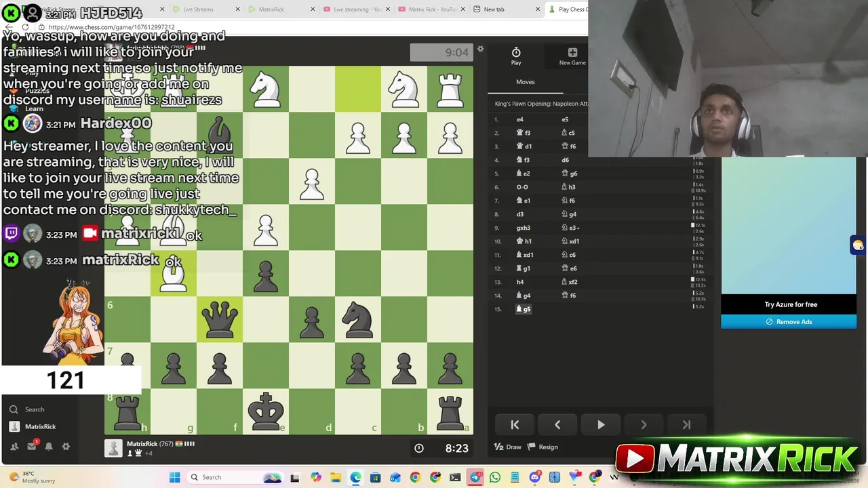Viewport: 868px width, 488px height.
Task: Click the black king on e8
Action: pyautogui.click(x=266, y=412)
